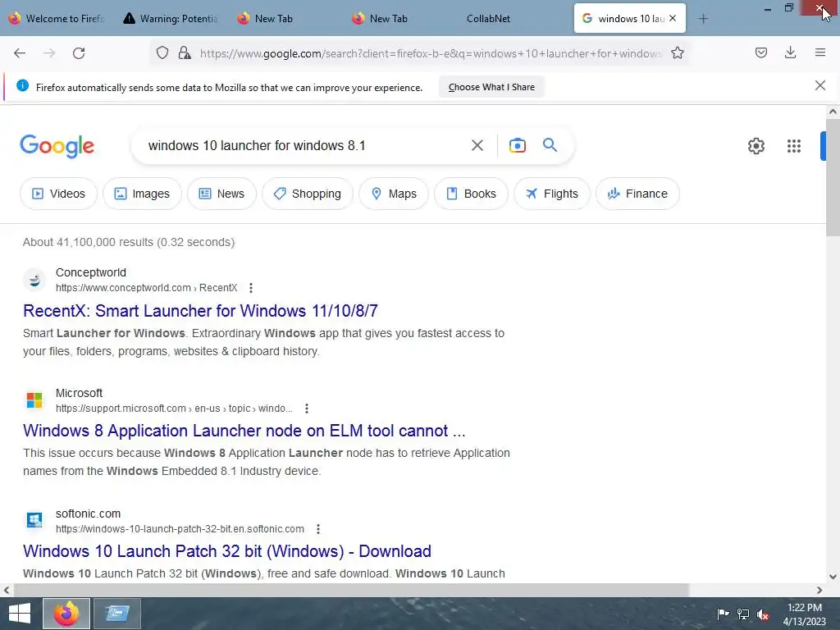
Task: Close the Google search results tab
Action: [673, 18]
